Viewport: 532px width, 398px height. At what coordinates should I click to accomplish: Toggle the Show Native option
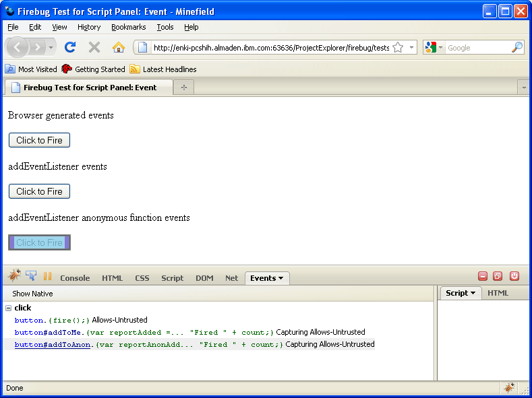32,294
